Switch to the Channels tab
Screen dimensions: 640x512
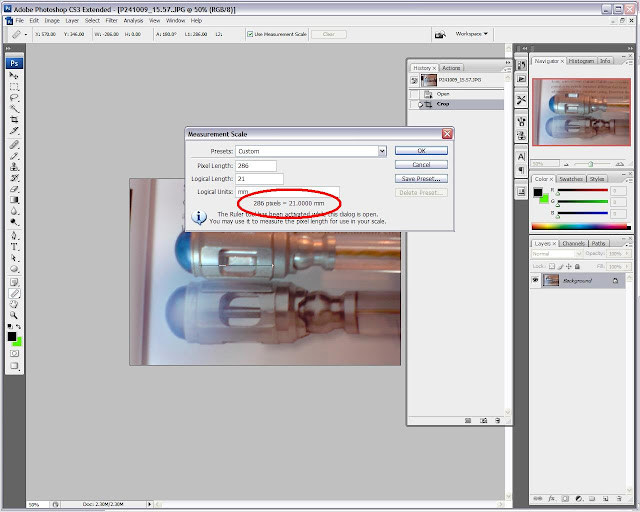click(573, 243)
